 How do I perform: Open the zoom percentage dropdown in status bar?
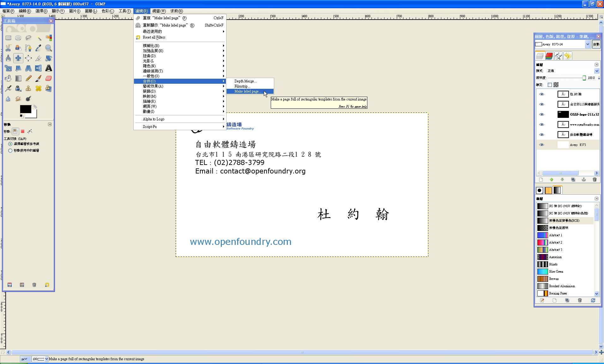pyautogui.click(x=46, y=359)
